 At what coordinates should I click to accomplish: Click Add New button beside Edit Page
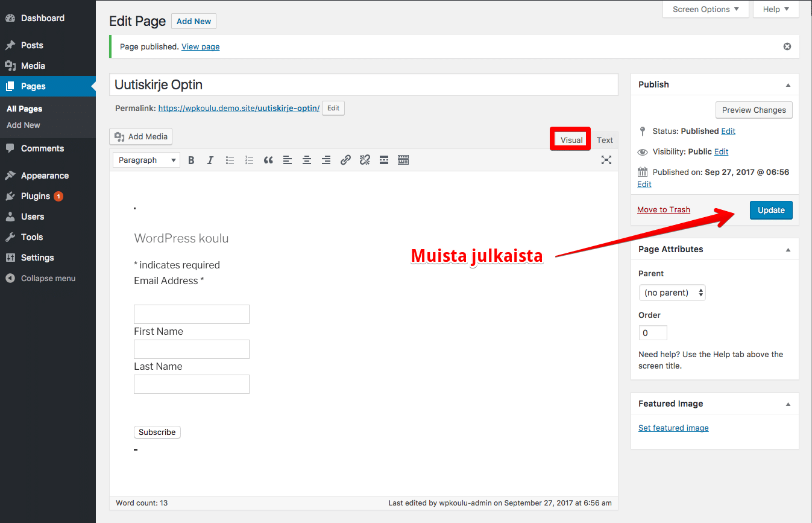(x=194, y=21)
